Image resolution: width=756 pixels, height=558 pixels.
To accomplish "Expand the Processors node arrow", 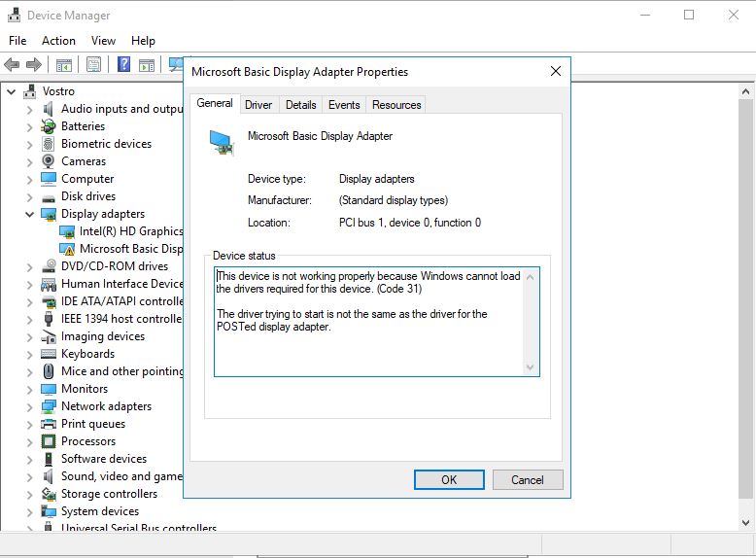I will click(29, 442).
